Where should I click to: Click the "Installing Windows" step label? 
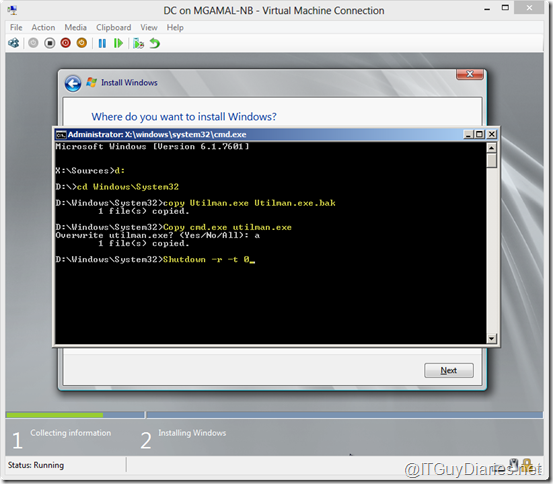(x=192, y=433)
